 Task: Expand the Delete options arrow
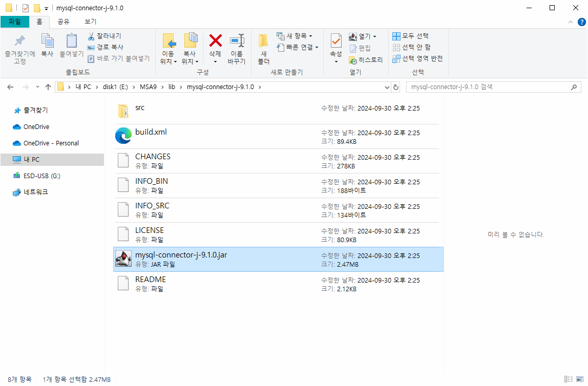click(215, 62)
